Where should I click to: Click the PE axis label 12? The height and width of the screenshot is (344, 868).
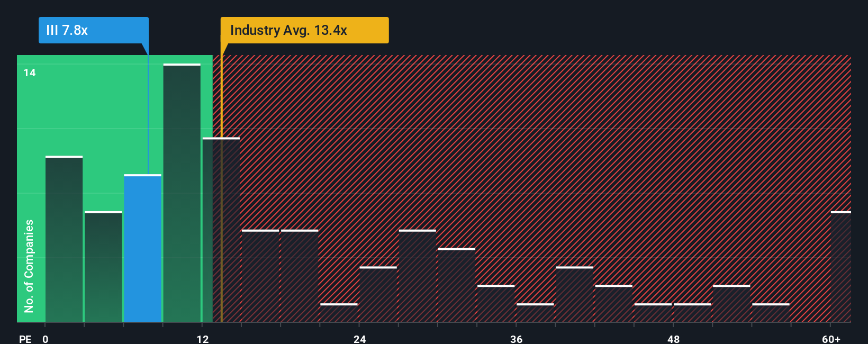point(203,339)
